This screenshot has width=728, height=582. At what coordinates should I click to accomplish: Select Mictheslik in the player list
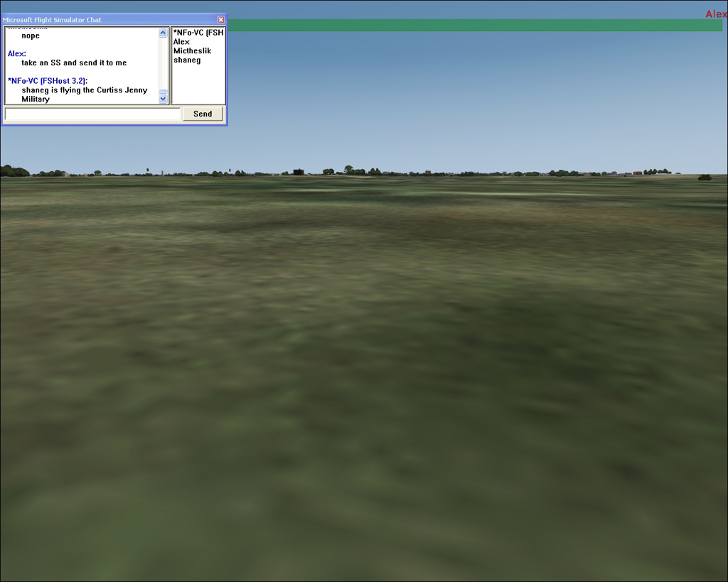192,50
